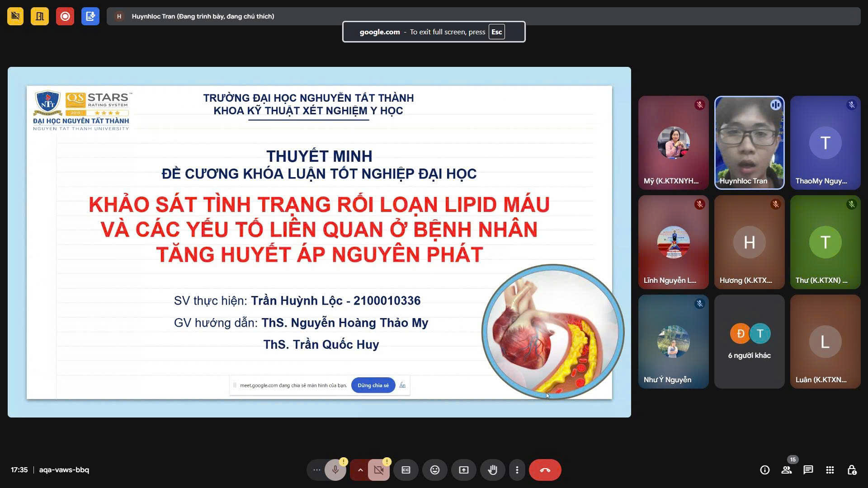This screenshot has height=488, width=868.
Task: Open more options vertical dots menu
Action: point(517,470)
